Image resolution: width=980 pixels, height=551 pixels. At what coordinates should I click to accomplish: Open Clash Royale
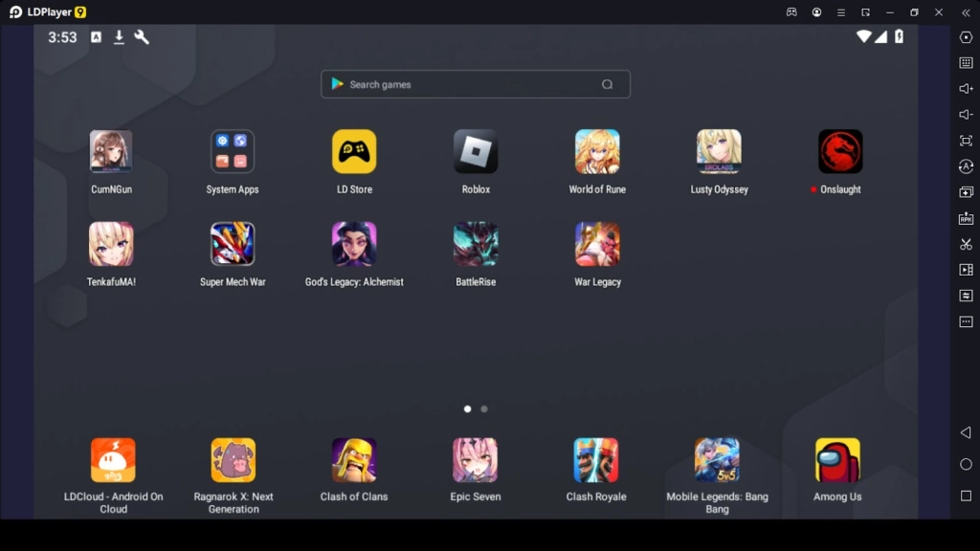tap(596, 460)
